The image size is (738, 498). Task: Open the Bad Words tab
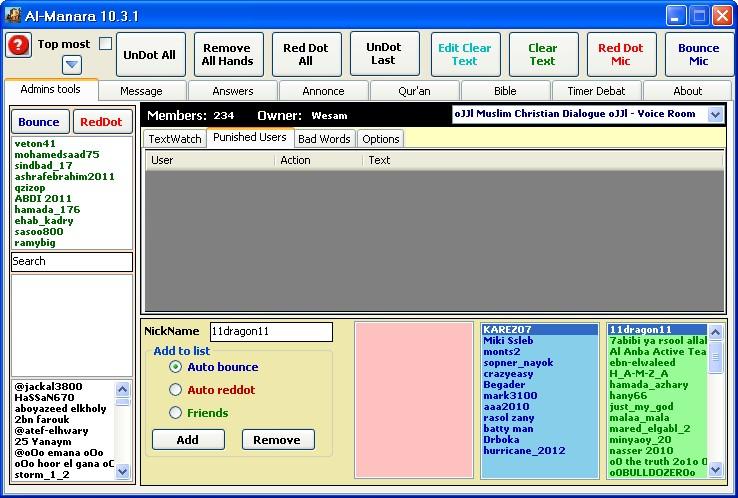324,139
